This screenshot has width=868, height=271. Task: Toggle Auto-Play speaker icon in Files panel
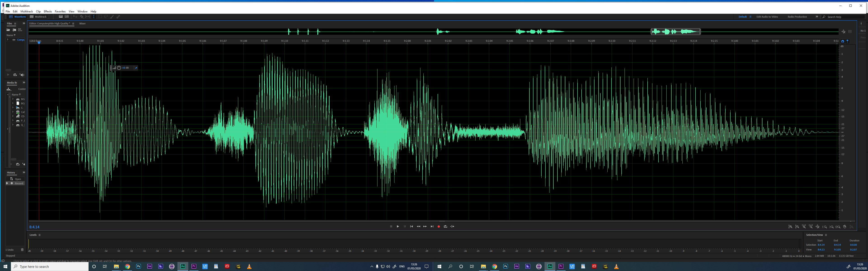coord(22,75)
